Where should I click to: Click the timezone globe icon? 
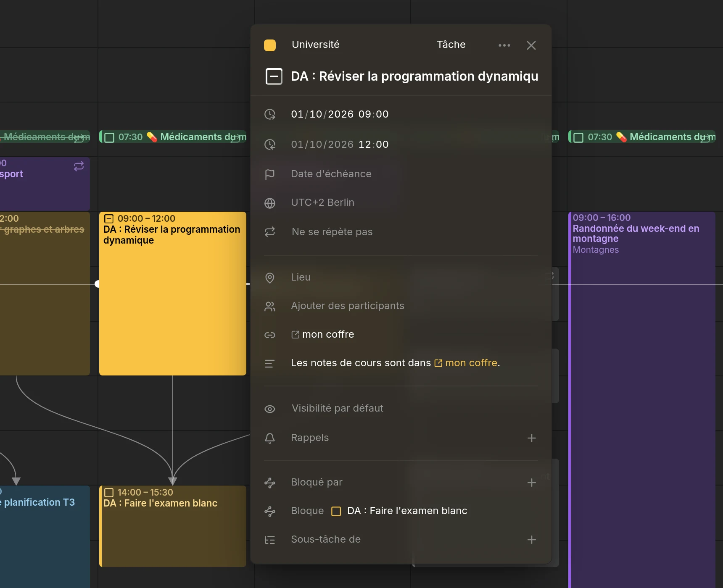270,203
